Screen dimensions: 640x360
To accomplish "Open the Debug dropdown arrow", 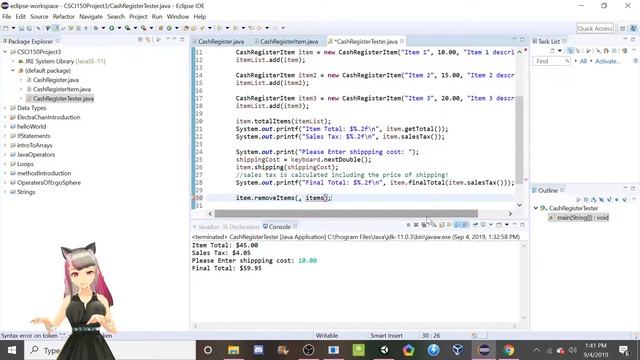I will point(103,28).
